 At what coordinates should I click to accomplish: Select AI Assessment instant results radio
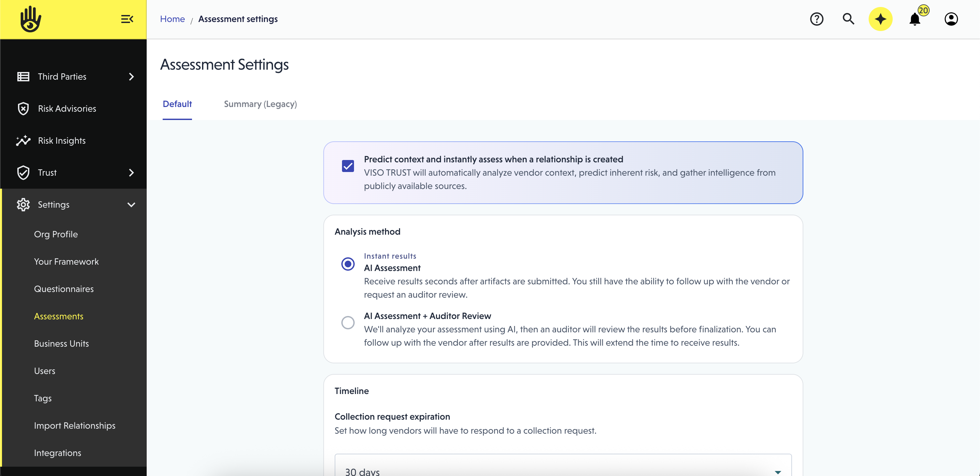(348, 264)
